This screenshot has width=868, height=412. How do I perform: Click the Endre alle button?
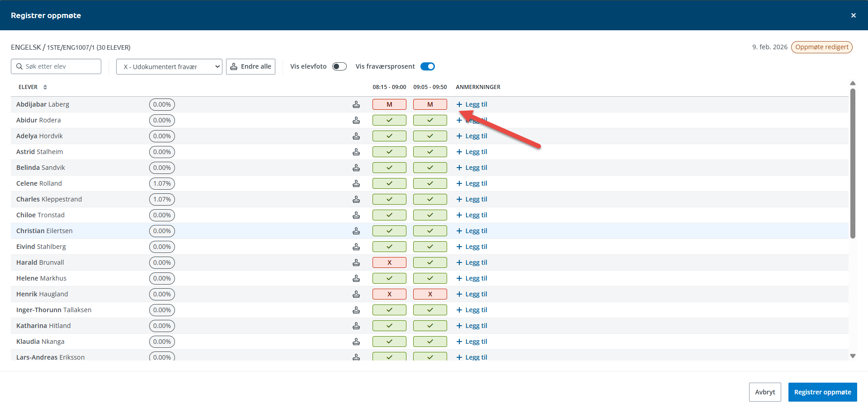tap(250, 66)
